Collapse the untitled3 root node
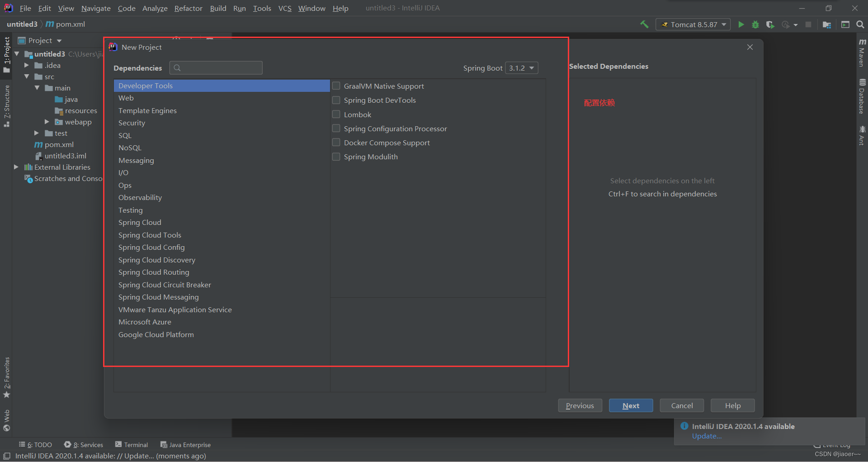Viewport: 868px width, 462px height. point(17,54)
